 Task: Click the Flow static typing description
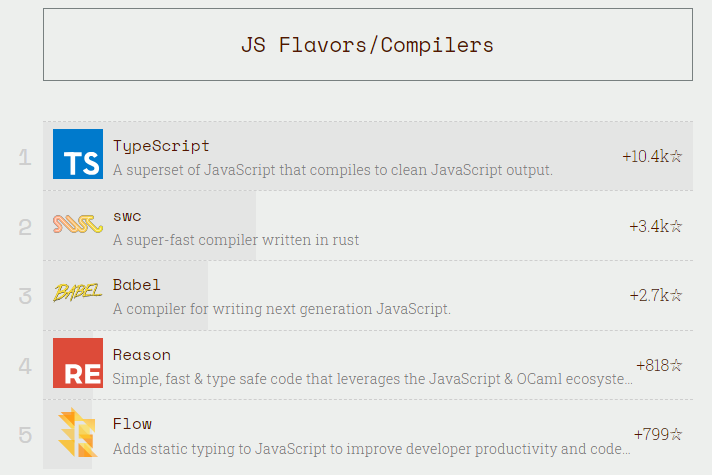point(371,449)
